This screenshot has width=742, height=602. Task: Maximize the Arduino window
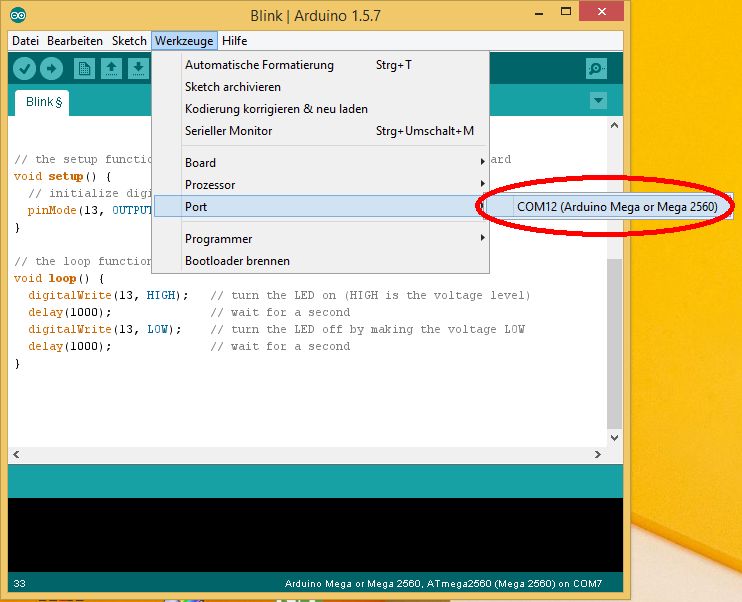[566, 12]
